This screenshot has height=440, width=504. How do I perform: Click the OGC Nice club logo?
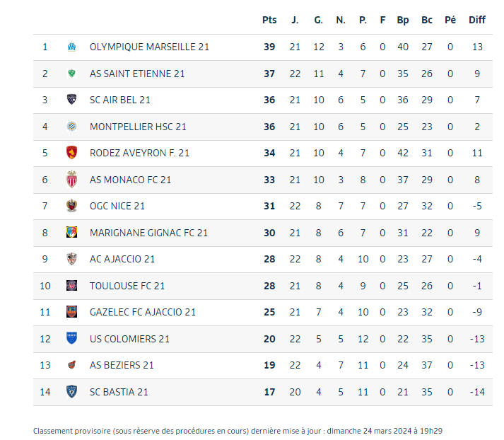(x=71, y=206)
